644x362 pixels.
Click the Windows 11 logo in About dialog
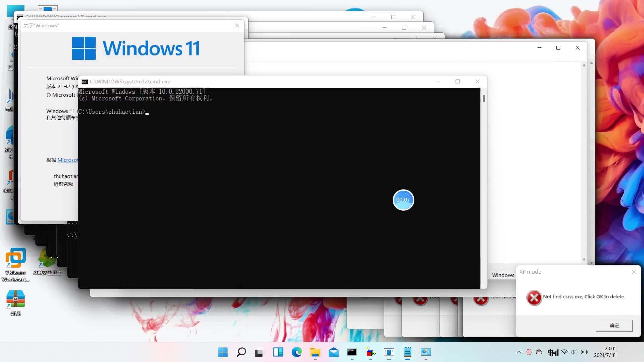click(136, 48)
